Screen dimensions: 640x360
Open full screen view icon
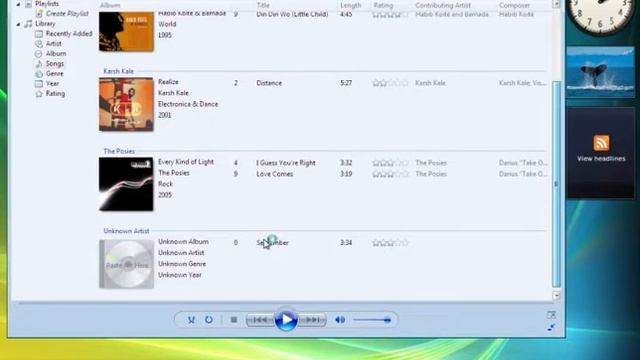tap(551, 315)
